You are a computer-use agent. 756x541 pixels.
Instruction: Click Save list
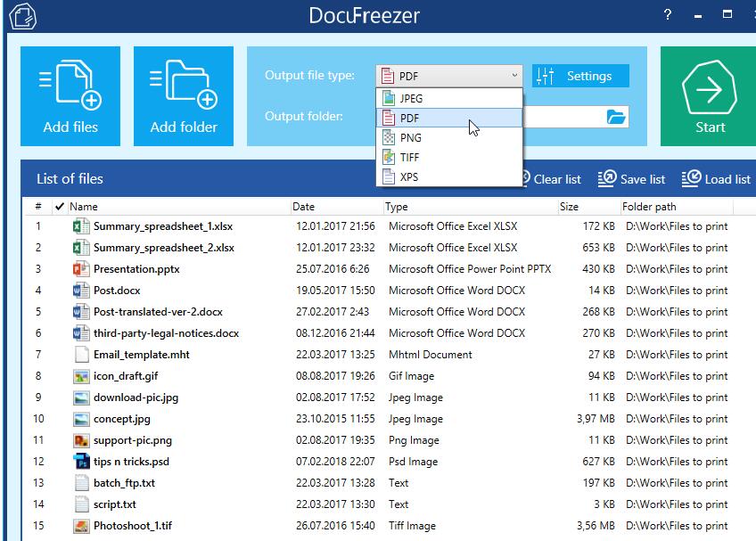(x=631, y=179)
